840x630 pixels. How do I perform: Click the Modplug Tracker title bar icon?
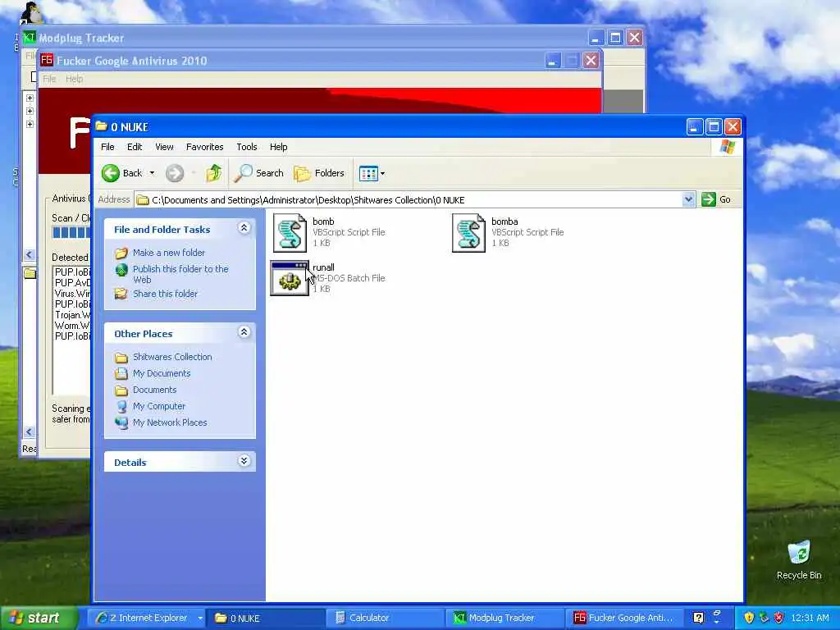(x=30, y=38)
